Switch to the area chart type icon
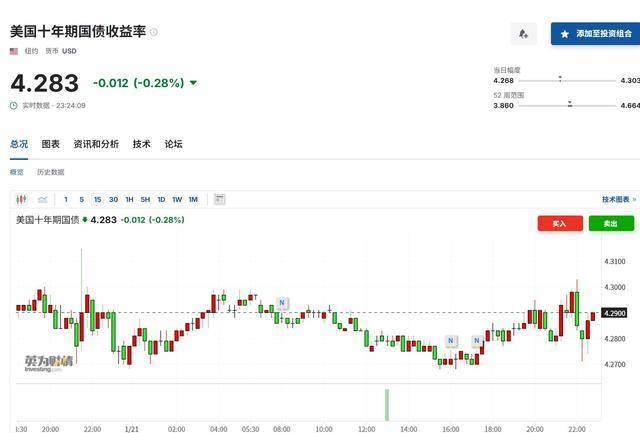Screen dimensions: 640x433 pos(43,199)
